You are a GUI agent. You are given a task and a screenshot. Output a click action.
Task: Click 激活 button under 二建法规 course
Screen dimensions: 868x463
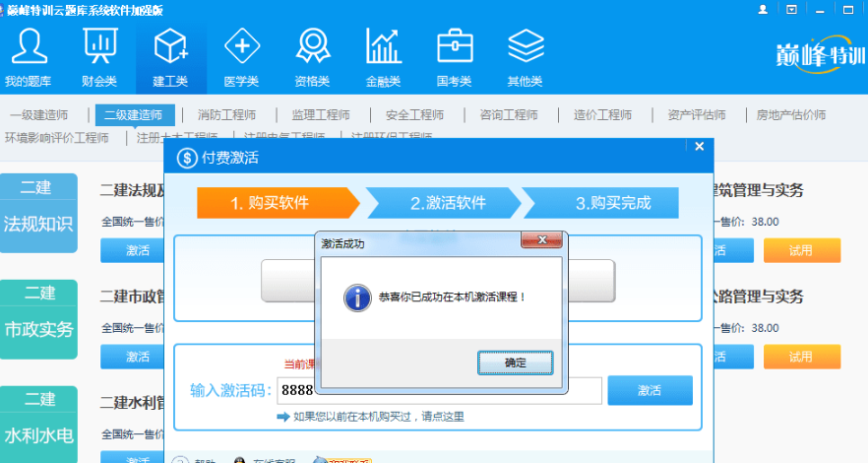click(133, 250)
